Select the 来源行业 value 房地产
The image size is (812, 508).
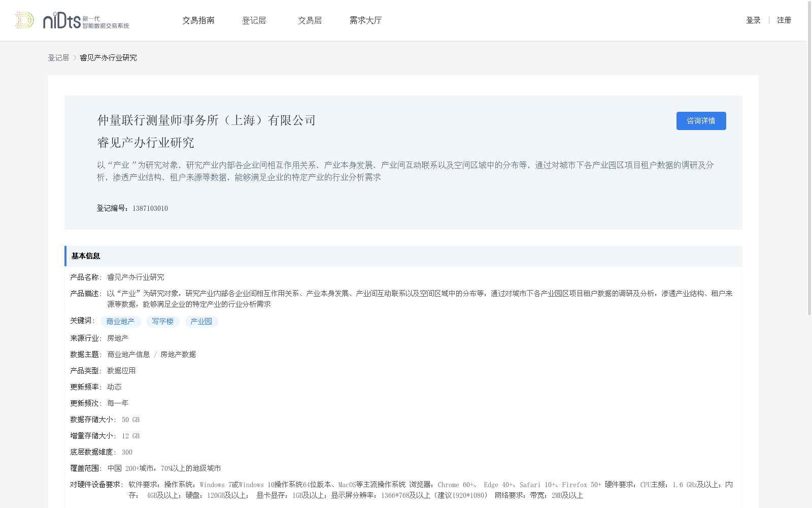pyautogui.click(x=118, y=338)
